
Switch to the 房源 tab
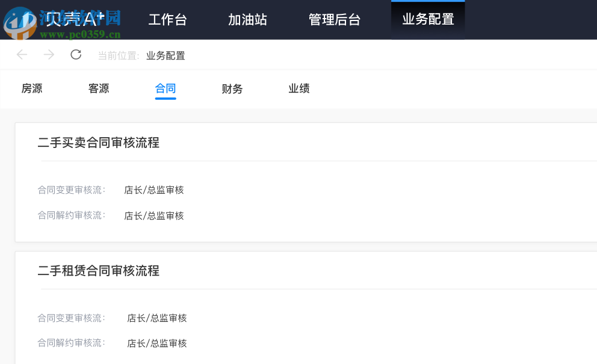[x=32, y=88]
